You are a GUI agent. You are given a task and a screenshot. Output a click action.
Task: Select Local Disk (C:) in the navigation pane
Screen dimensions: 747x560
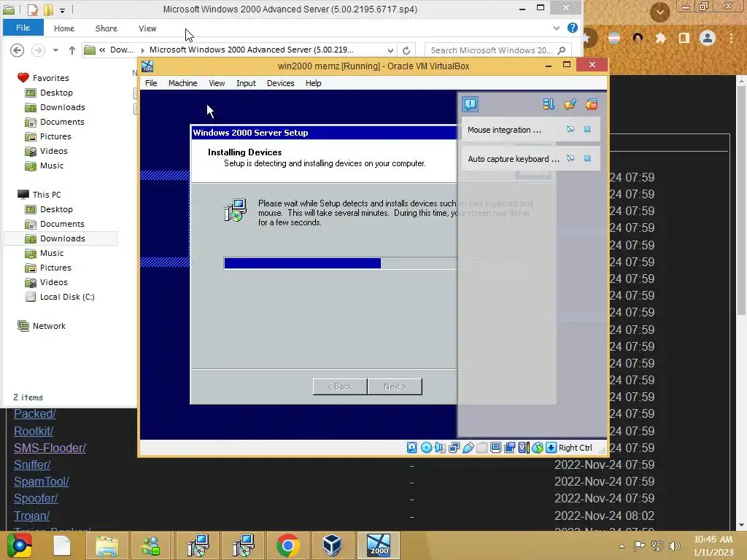(60, 297)
